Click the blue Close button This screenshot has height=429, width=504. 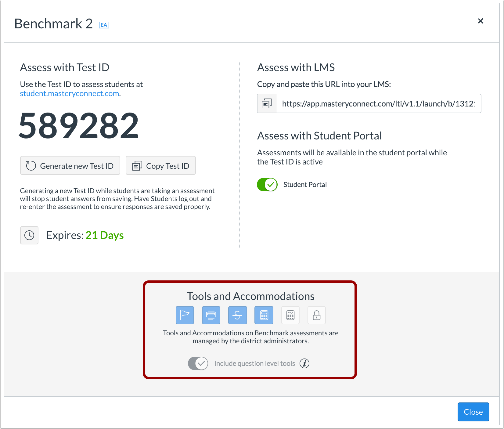click(473, 412)
